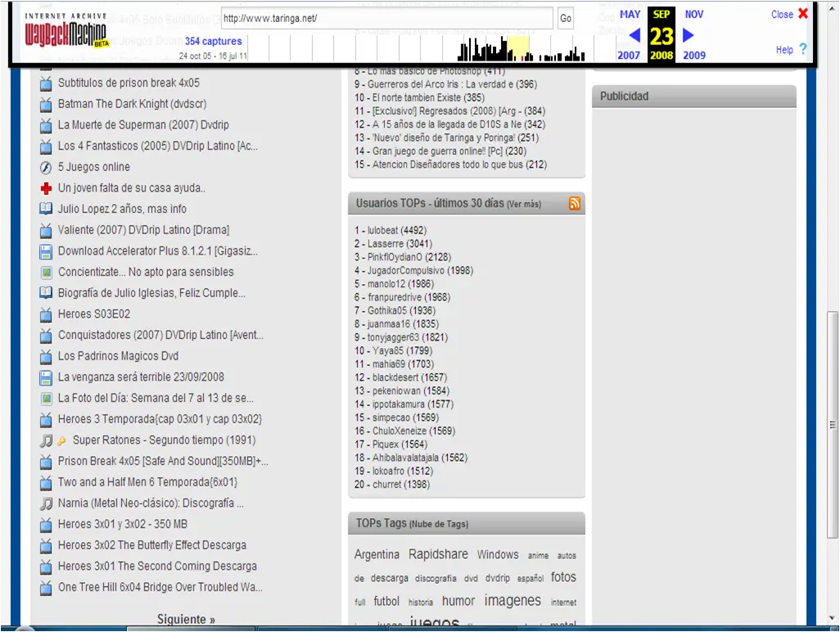Click TV icon beside Los Padrinos Magicos Dvd
The image size is (840, 632).
(46, 357)
